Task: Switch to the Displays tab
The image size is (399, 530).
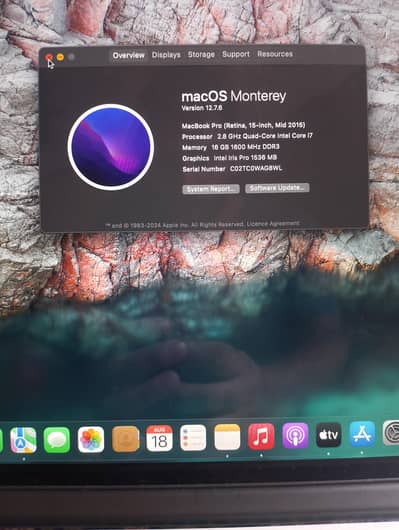Action: coord(166,55)
